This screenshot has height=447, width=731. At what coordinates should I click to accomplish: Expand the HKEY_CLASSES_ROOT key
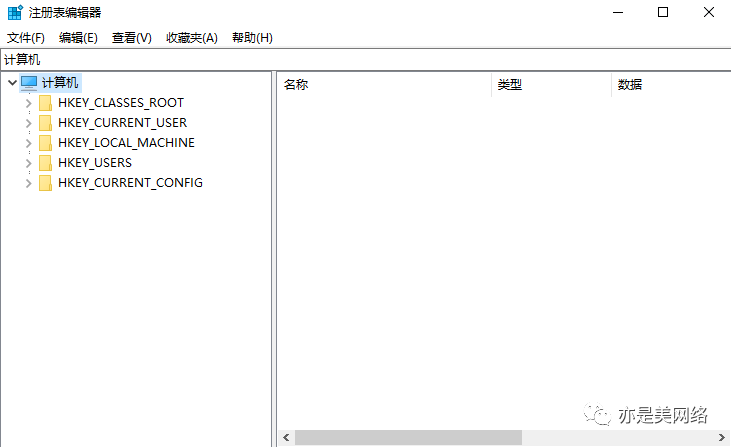pyautogui.click(x=28, y=103)
